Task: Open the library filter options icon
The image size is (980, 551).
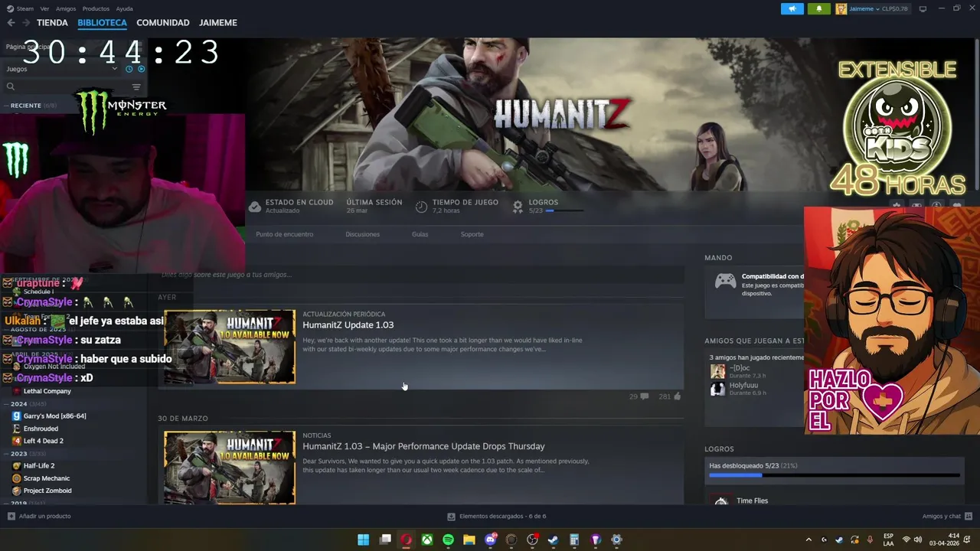Action: (x=136, y=86)
